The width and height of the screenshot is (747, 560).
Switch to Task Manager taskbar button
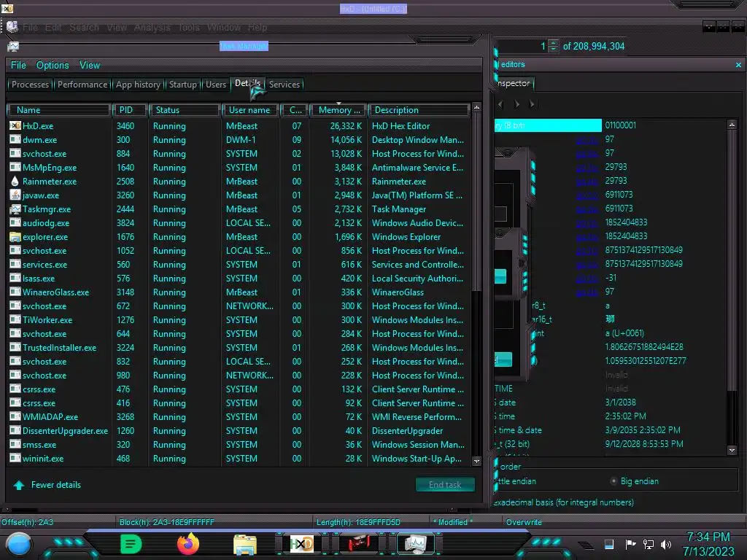point(415,544)
